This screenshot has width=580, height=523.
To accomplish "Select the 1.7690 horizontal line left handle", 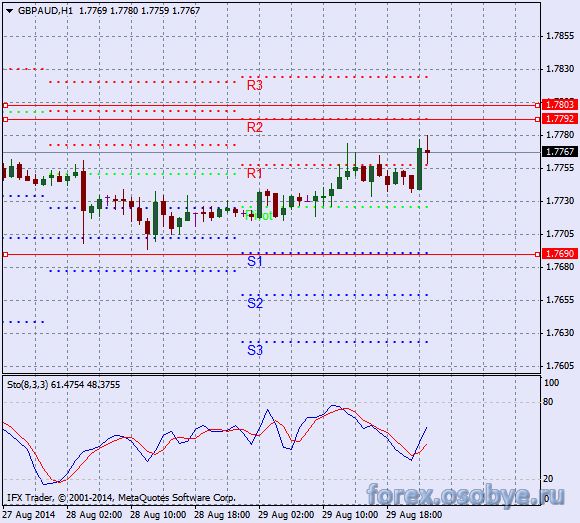I will (5, 254).
